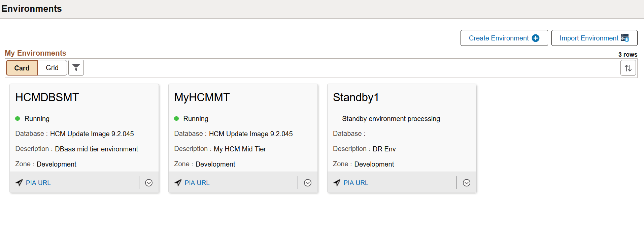Click the PIA URL navigation icon on HCMDBSMT

coord(19,182)
